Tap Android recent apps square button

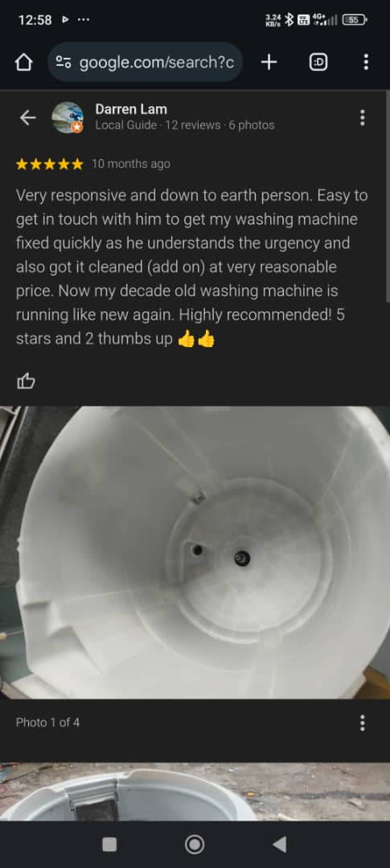pos(109,844)
